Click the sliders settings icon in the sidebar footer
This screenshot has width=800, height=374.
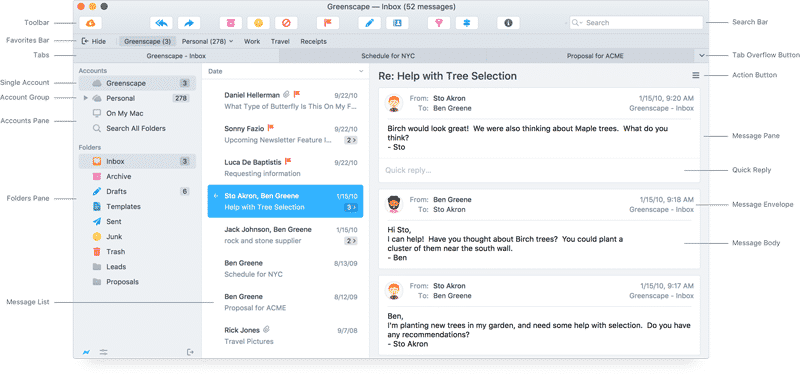(x=104, y=352)
